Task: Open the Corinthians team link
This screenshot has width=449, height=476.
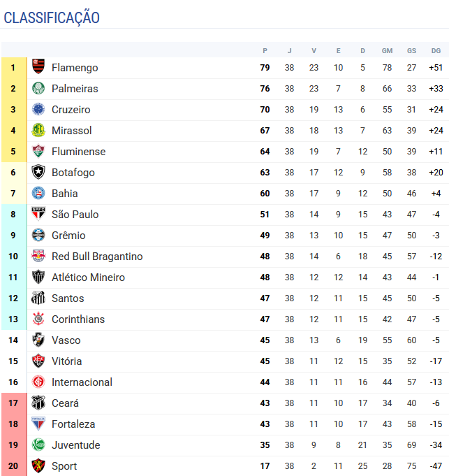Action: [78, 319]
